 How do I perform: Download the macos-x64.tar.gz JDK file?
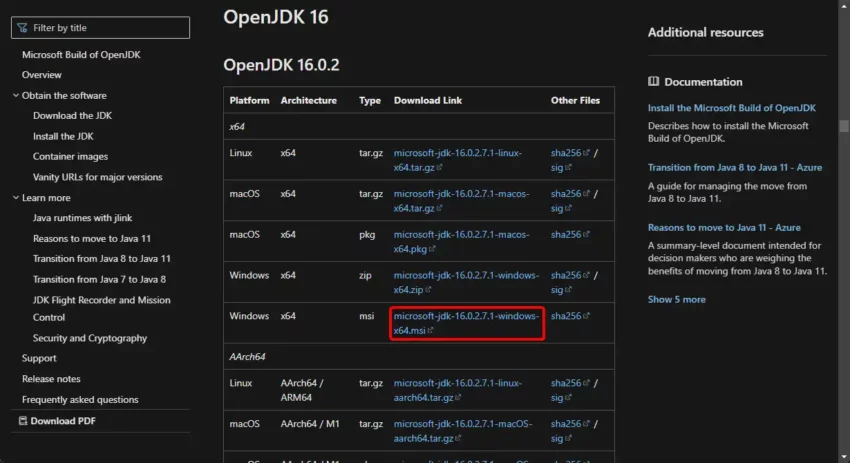[x=461, y=201]
